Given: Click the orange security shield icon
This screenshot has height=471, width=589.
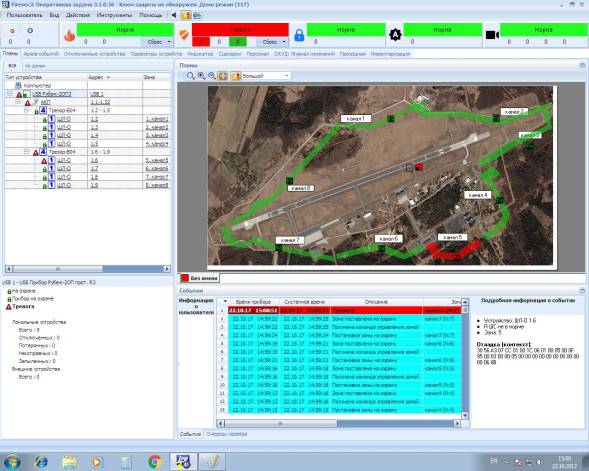Looking at the screenshot, I should point(184,35).
